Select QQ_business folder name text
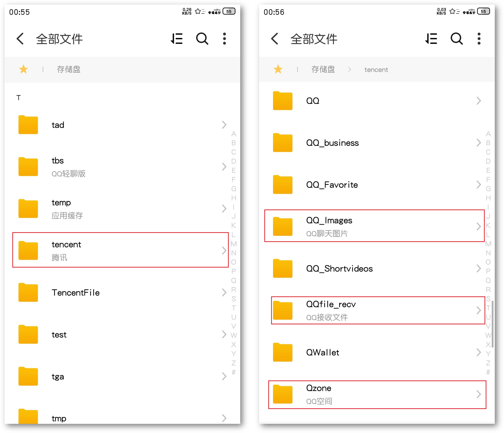The image size is (504, 433). coord(332,143)
